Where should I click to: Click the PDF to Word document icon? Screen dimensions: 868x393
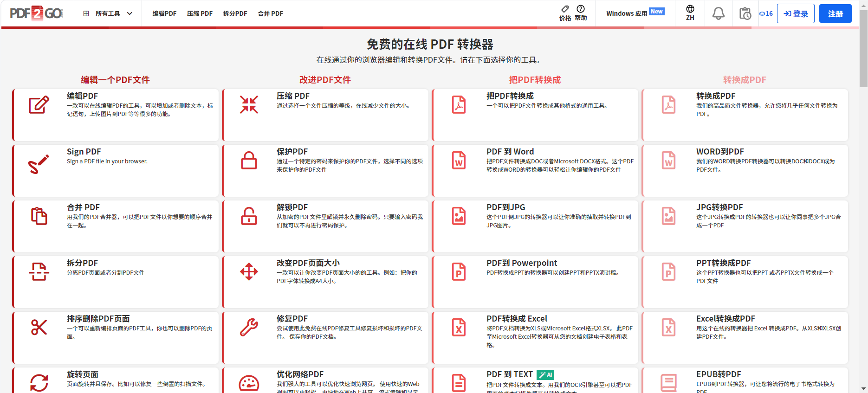(x=459, y=161)
